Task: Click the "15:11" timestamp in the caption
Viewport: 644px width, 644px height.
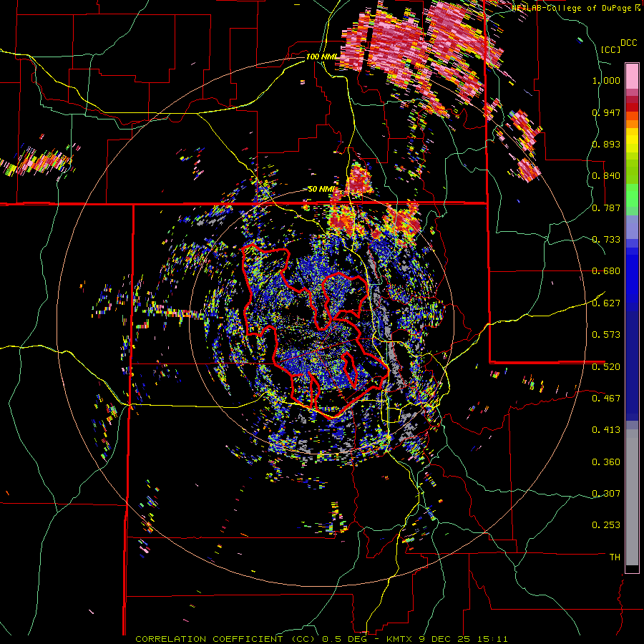Action: 493,639
